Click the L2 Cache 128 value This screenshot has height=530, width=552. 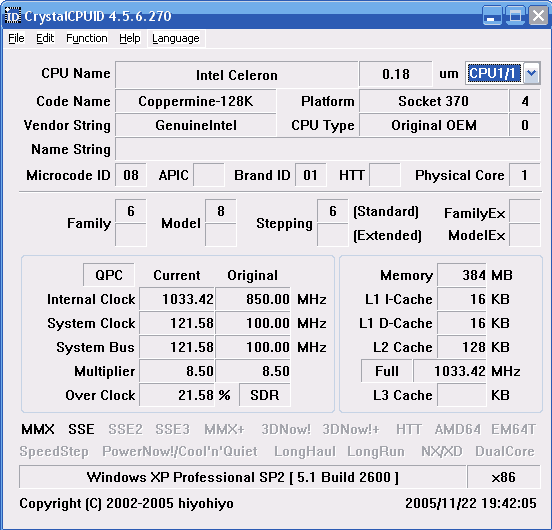pyautogui.click(x=462, y=347)
